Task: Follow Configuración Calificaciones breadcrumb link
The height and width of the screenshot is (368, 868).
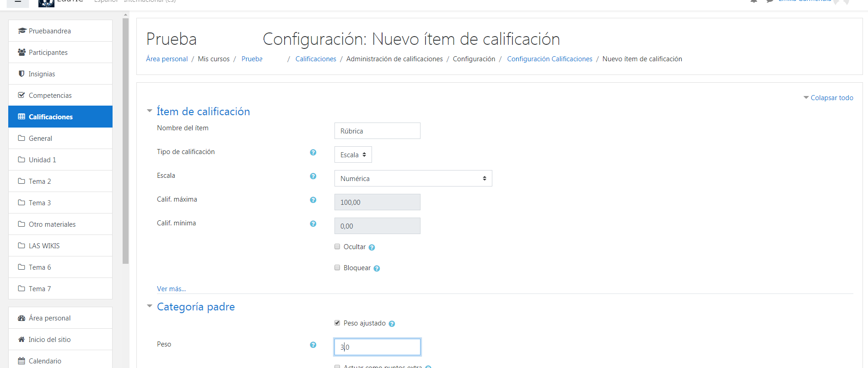Action: [550, 59]
